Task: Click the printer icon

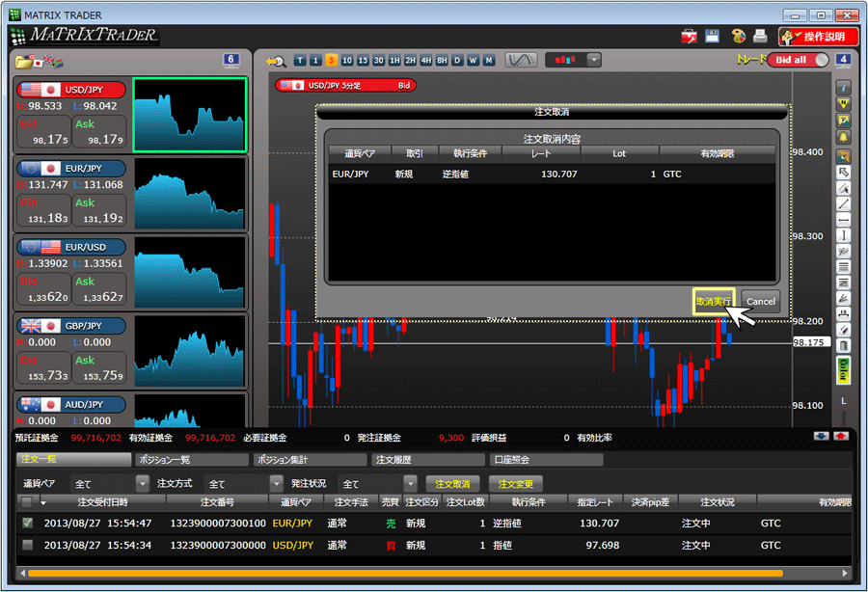Action: pyautogui.click(x=760, y=36)
